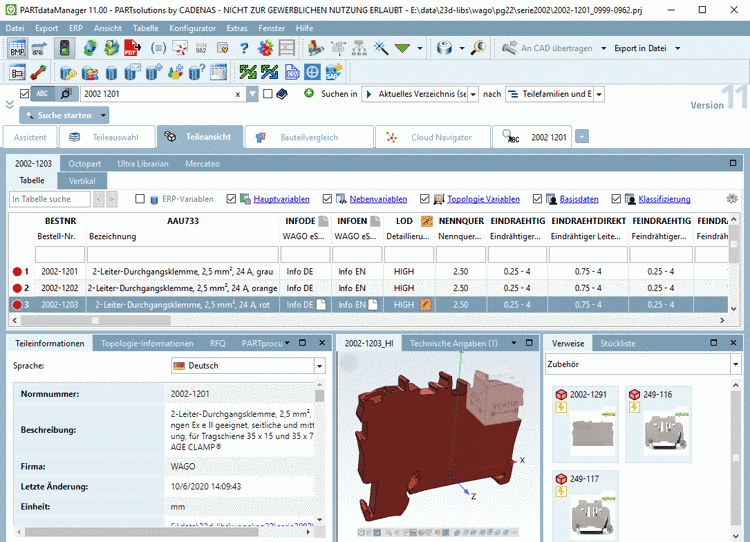
Task: Open the Deutsch language dropdown
Action: [x=320, y=366]
